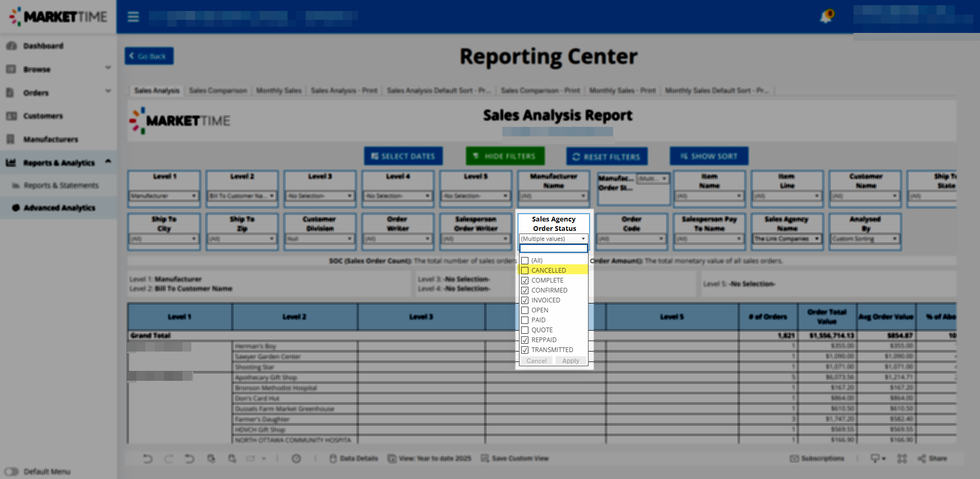The width and height of the screenshot is (980, 479).
Task: Click the HIDE FILTERS button
Action: pos(505,156)
